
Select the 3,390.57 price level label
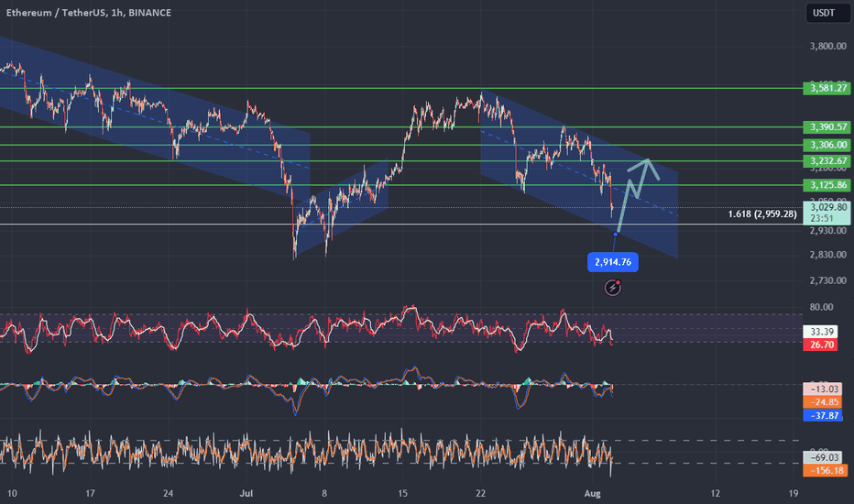pos(827,127)
